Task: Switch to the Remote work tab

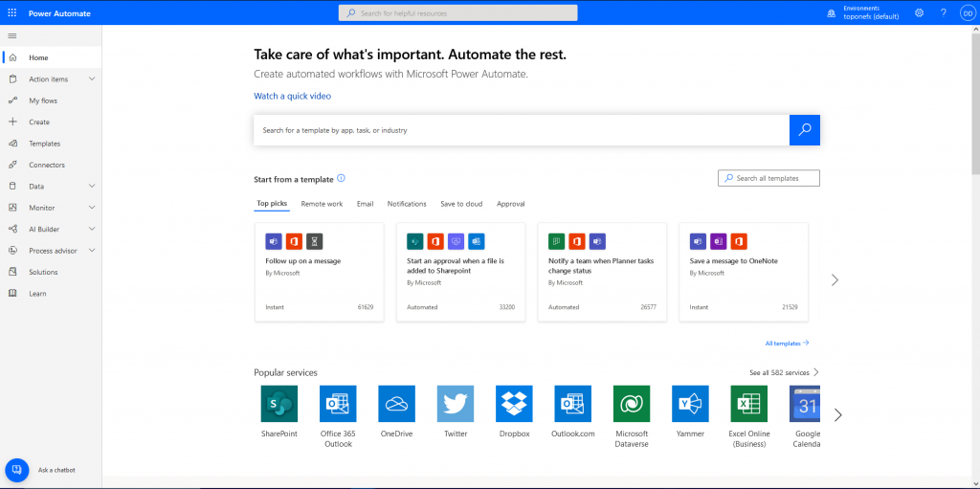Action: click(x=322, y=204)
